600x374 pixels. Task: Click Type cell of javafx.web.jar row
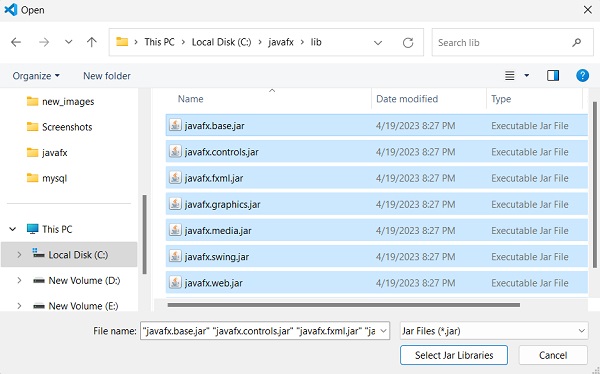click(530, 283)
